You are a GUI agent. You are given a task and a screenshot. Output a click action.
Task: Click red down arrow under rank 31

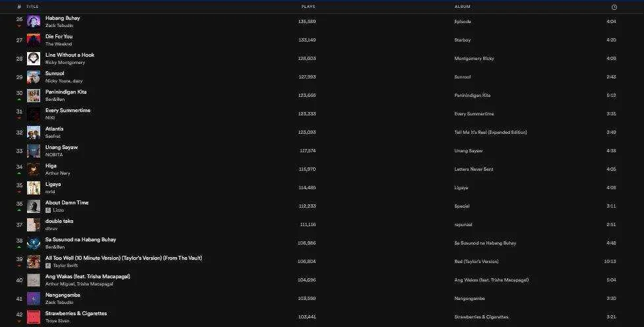click(19, 118)
